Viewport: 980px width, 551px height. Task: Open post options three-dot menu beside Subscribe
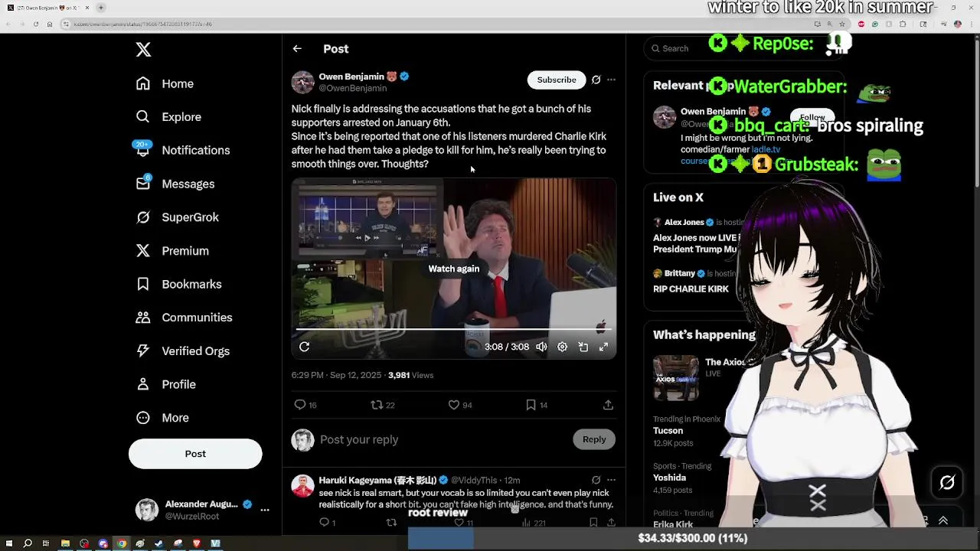pos(611,80)
